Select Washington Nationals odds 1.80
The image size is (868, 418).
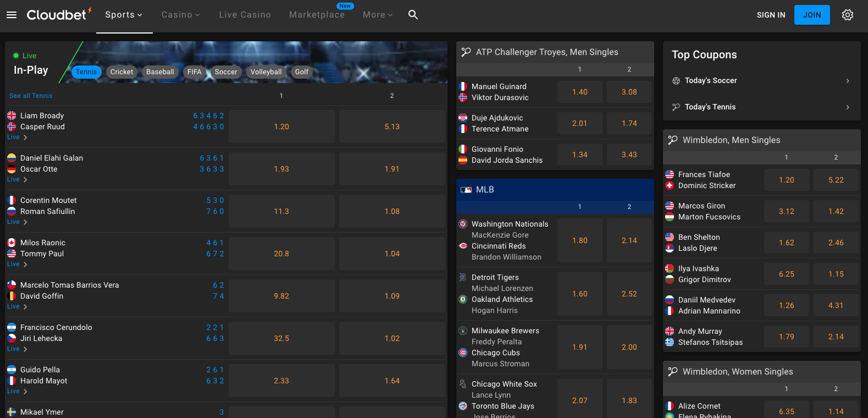(x=580, y=240)
